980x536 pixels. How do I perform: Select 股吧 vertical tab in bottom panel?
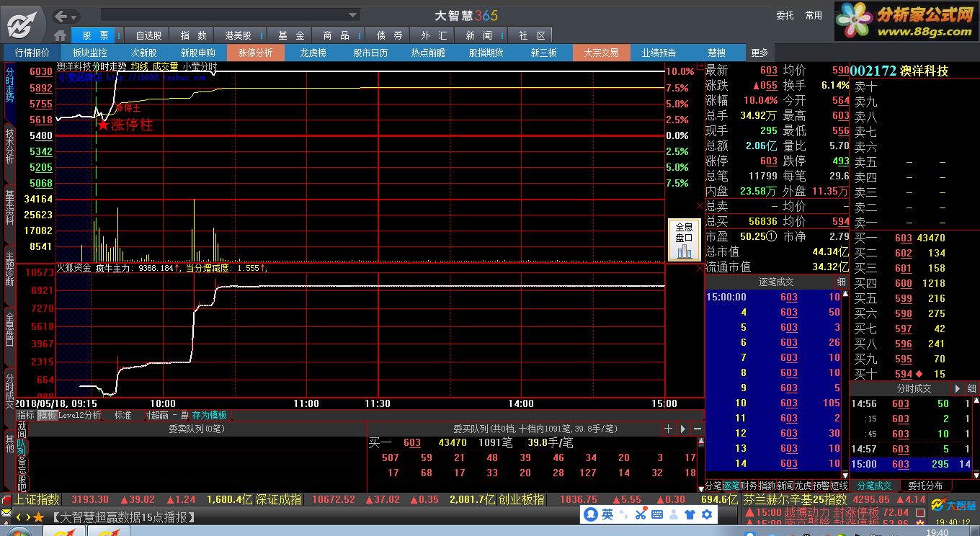click(x=21, y=483)
